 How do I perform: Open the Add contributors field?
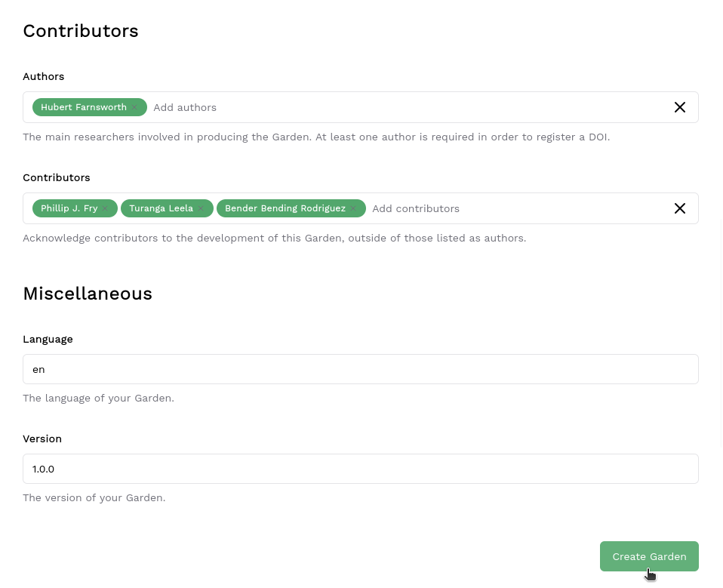point(416,208)
